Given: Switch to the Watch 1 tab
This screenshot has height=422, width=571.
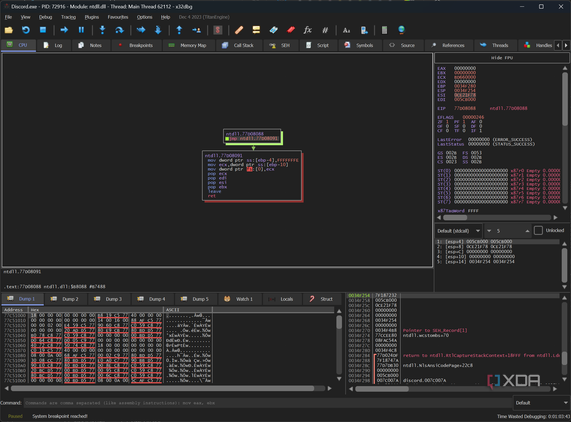Looking at the screenshot, I should tap(239, 299).
